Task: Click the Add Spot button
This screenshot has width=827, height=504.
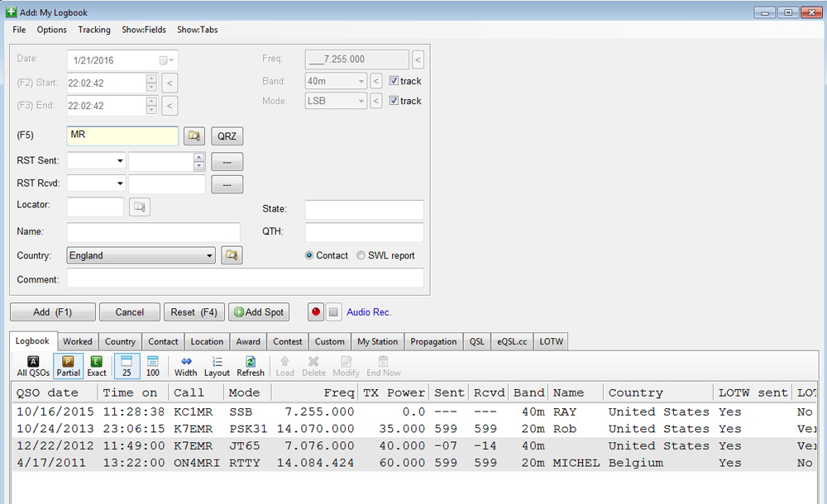Action: pos(259,312)
